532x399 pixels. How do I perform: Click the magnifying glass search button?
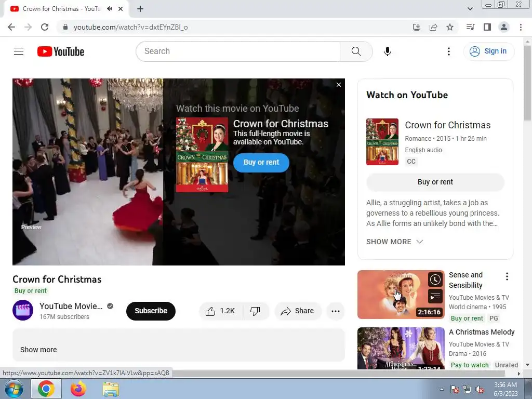(x=356, y=51)
